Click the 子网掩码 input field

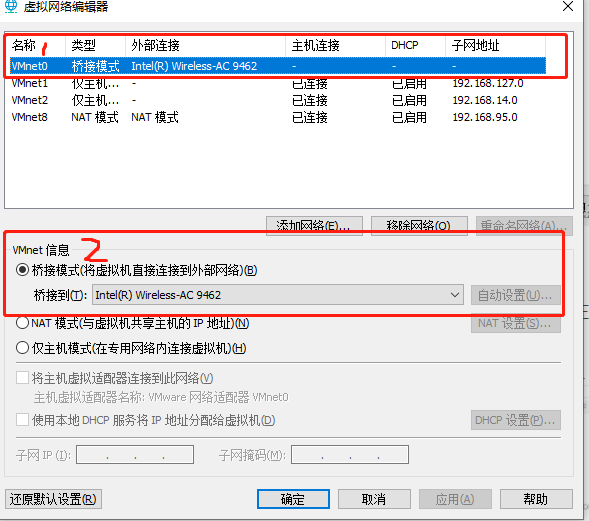pos(350,455)
